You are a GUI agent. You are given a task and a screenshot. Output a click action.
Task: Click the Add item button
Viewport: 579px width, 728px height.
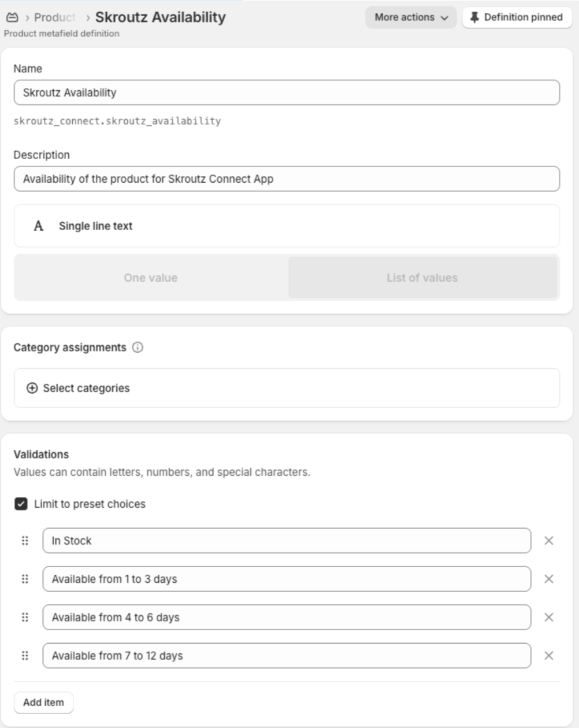43,703
